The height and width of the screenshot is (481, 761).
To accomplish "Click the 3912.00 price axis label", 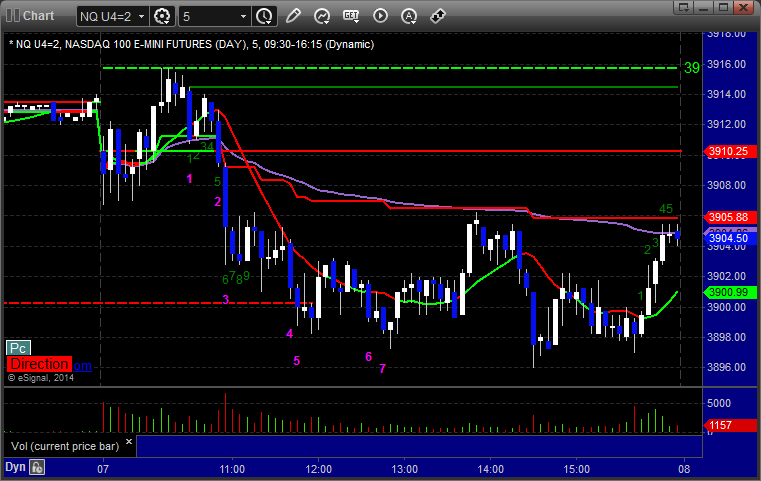I will [x=726, y=124].
